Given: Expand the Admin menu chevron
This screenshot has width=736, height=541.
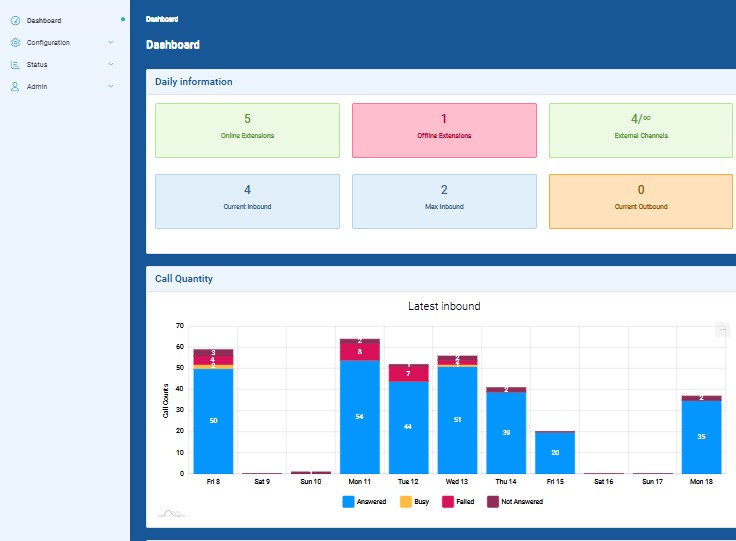Looking at the screenshot, I should [x=111, y=86].
